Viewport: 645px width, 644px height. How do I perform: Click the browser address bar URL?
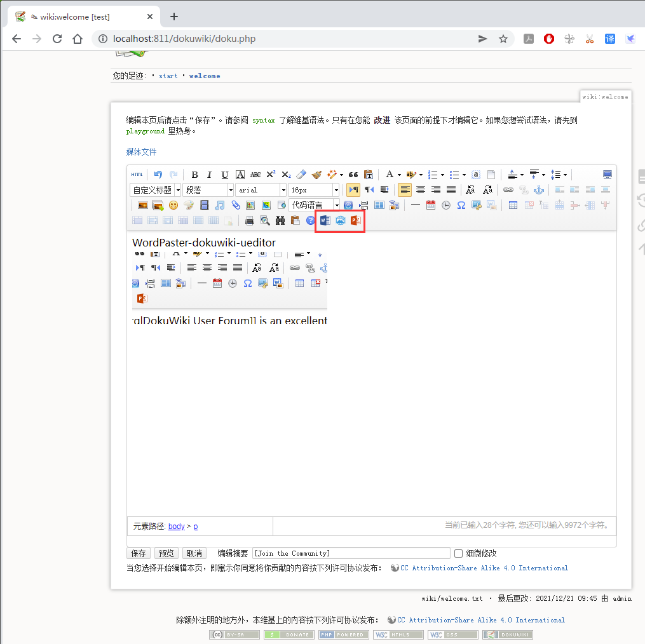(x=184, y=39)
